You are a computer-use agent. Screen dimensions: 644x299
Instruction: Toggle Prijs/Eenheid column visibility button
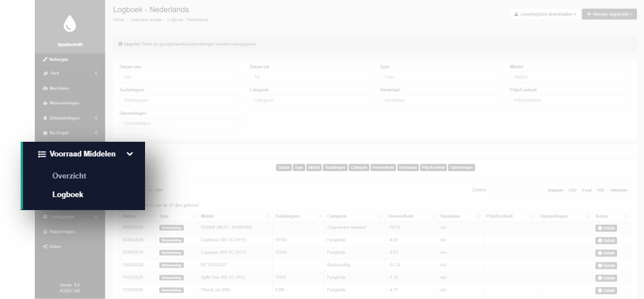pos(433,168)
